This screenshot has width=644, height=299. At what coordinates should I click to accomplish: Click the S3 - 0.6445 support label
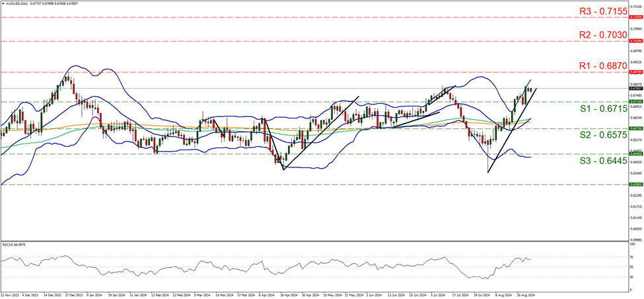(x=603, y=161)
